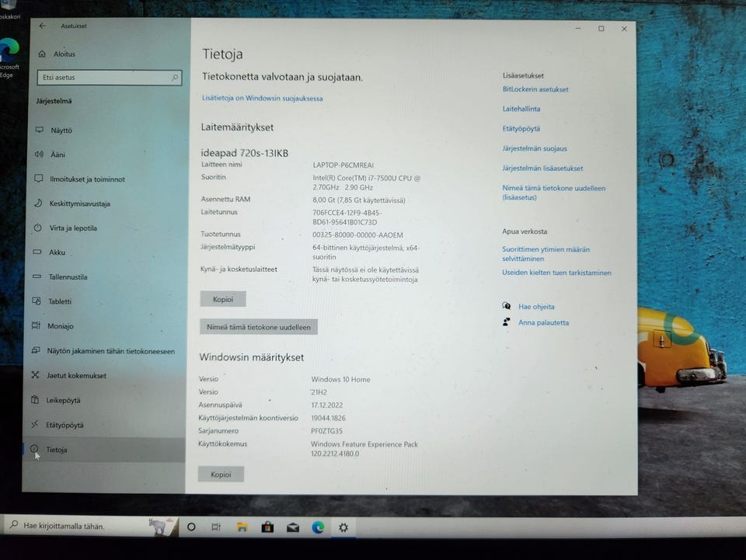Click Nimeä tämä tietokone uudelleen button
Viewport: 746px width, 560px height.
(258, 327)
